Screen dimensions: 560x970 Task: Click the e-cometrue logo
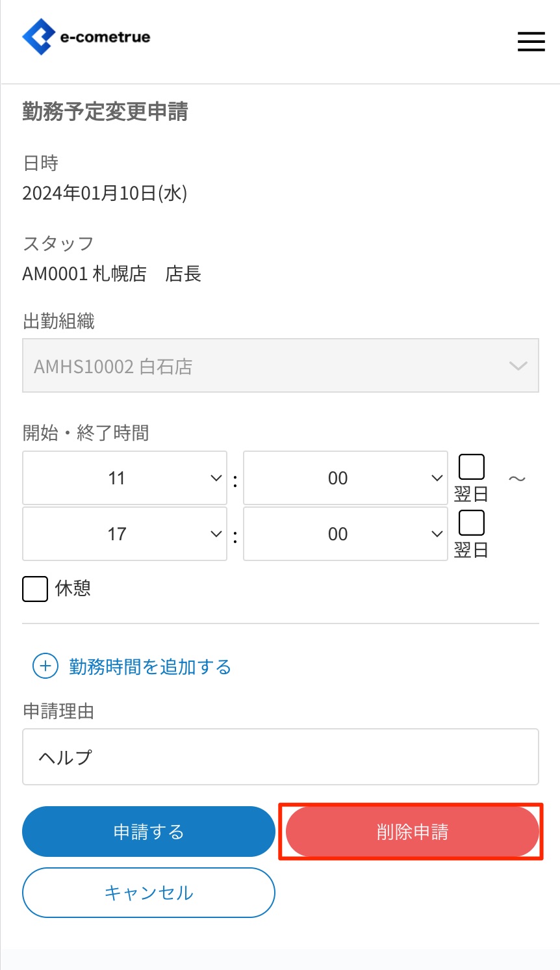[x=39, y=37]
